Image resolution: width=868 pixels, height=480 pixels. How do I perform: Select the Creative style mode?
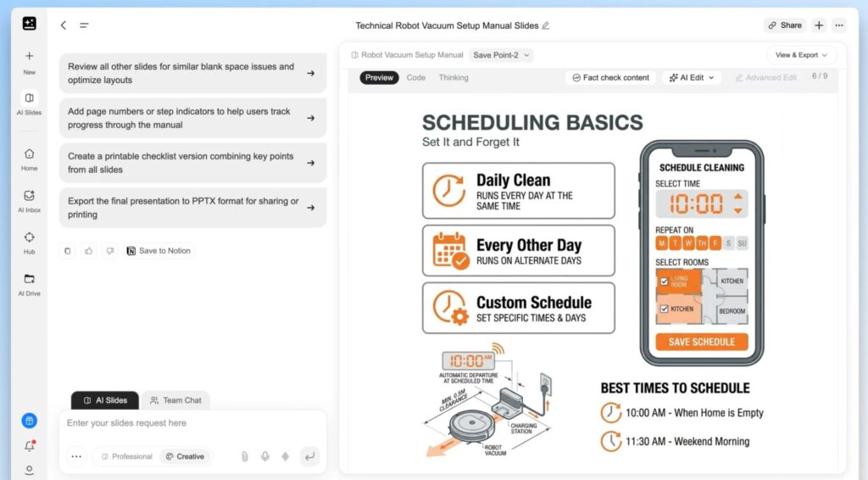pos(185,456)
